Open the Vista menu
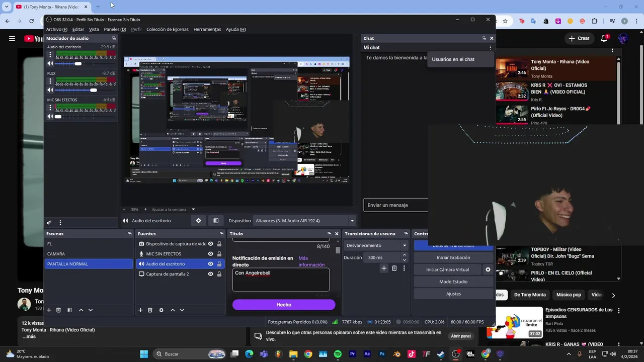Image resolution: width=644 pixels, height=362 pixels. (x=94, y=29)
